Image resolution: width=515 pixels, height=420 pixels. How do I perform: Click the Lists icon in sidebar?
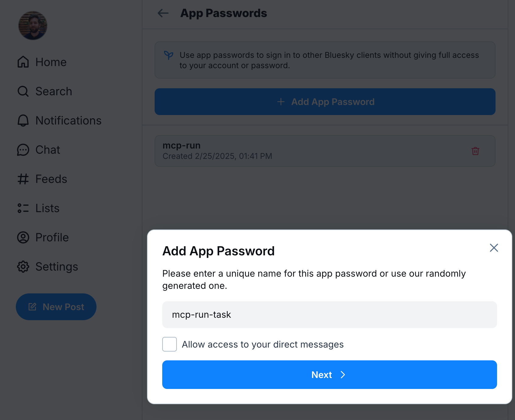(x=23, y=208)
